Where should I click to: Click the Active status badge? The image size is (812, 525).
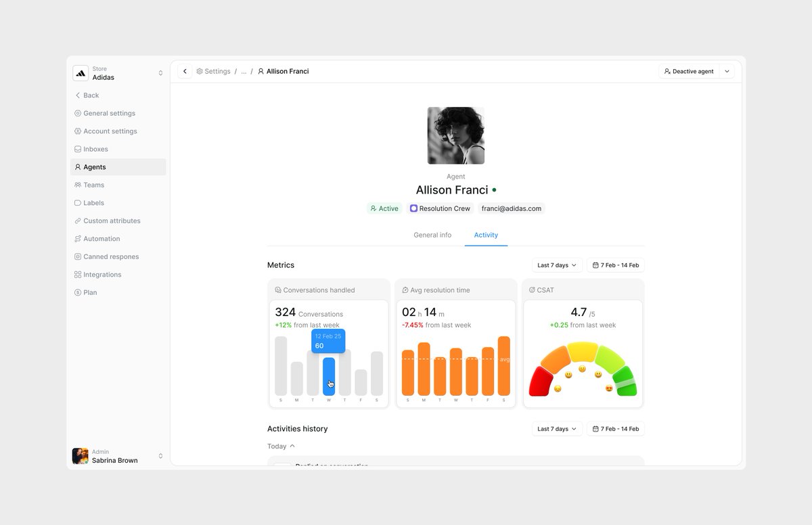(384, 208)
